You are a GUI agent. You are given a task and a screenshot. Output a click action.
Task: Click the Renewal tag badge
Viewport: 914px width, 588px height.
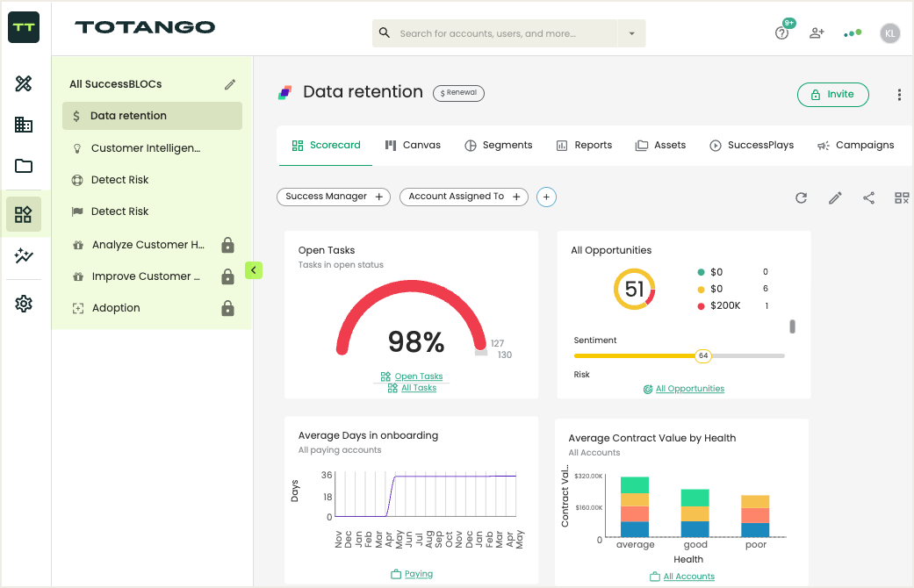(x=458, y=93)
